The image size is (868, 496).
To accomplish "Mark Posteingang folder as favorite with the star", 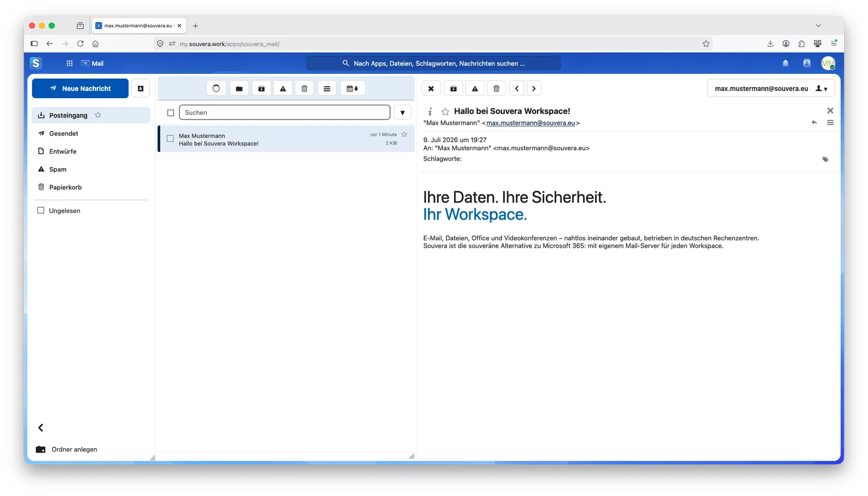I will tap(98, 115).
